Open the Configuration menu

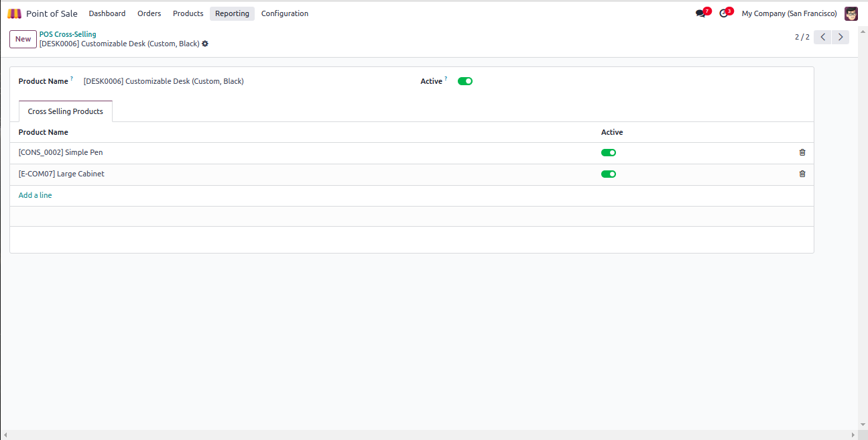pos(285,13)
